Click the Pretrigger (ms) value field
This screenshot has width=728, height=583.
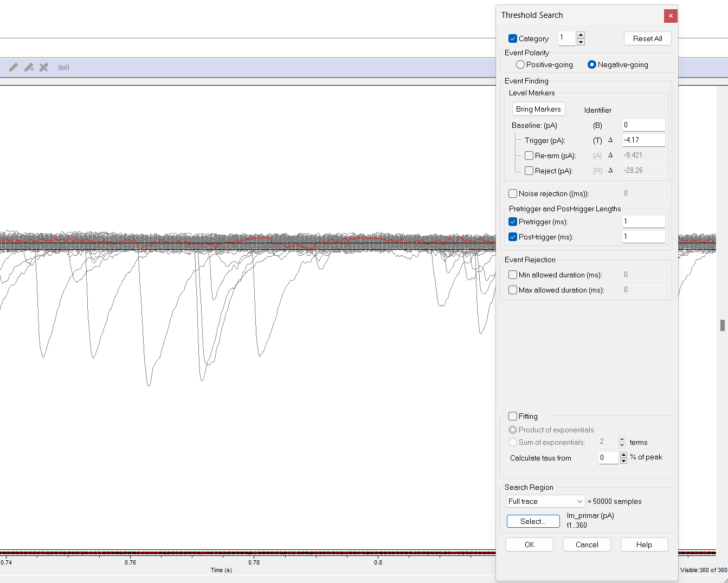click(643, 222)
